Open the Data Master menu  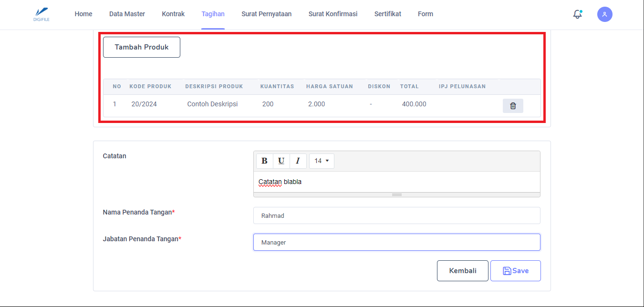click(127, 14)
